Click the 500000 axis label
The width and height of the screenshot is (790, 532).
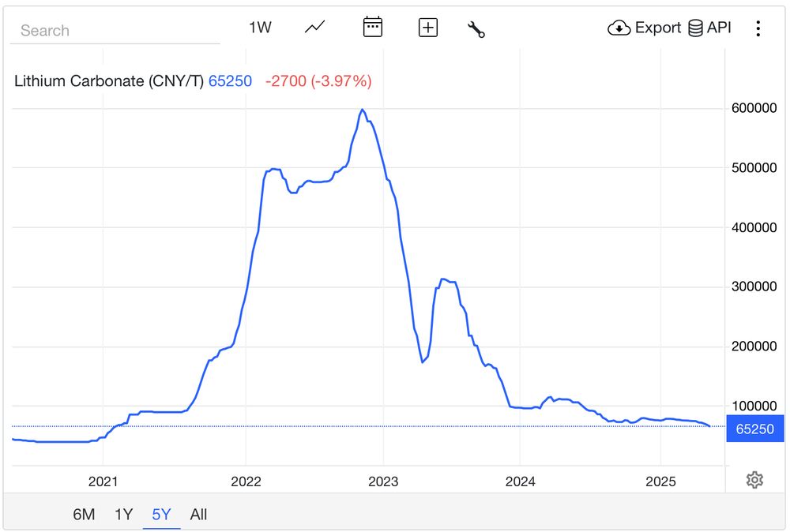pos(754,167)
